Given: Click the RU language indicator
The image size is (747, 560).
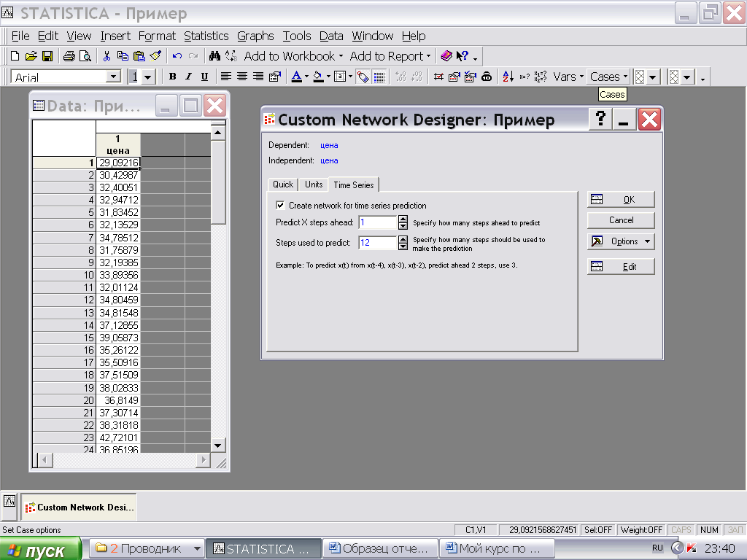Looking at the screenshot, I should [x=657, y=548].
